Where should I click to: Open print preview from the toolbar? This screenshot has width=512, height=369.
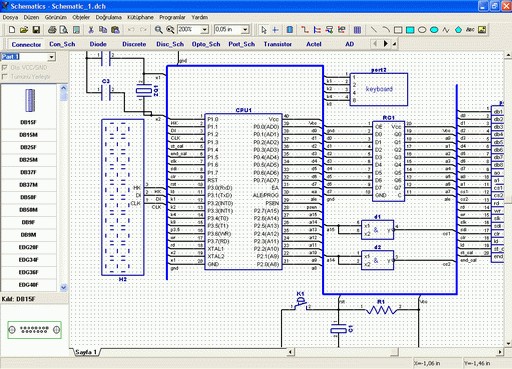coord(64,30)
